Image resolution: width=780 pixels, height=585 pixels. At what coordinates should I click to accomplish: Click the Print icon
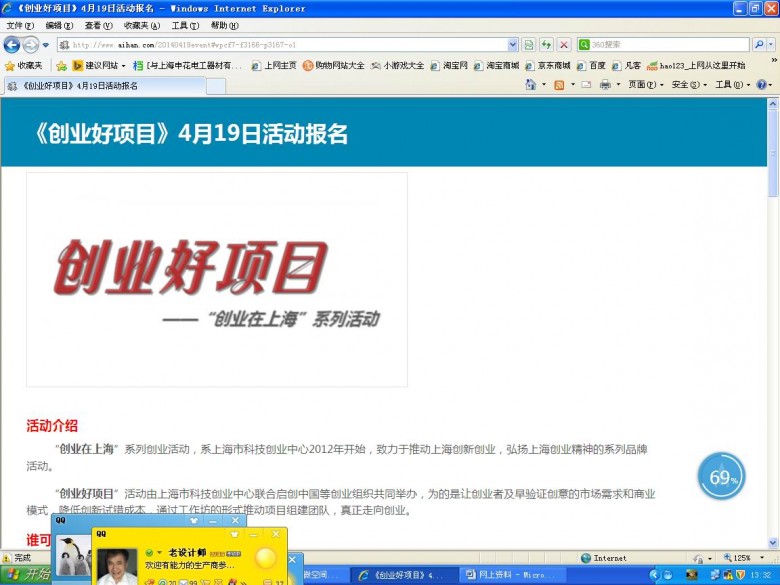[605, 85]
